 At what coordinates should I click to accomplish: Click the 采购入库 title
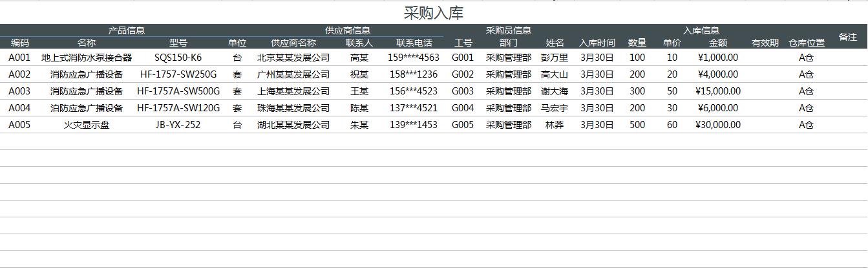point(434,12)
